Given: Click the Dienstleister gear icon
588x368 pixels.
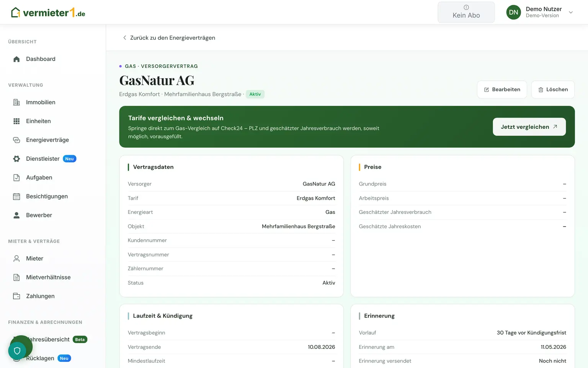Looking at the screenshot, I should pos(16,159).
